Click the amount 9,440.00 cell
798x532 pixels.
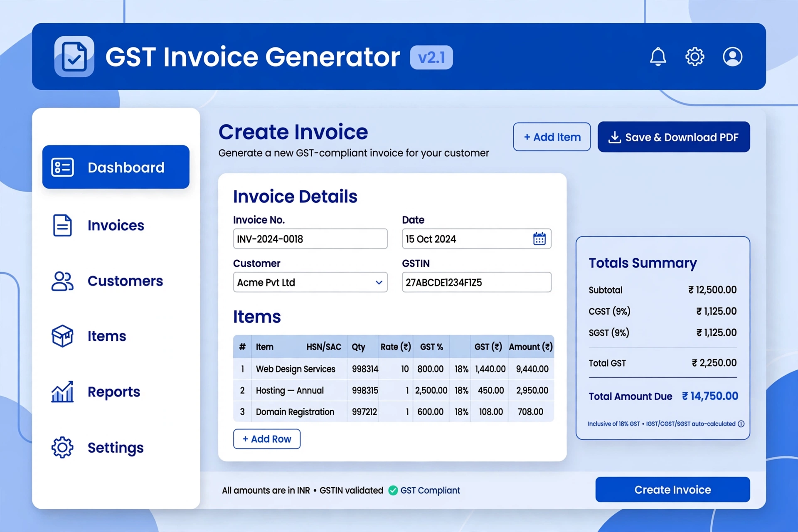(x=532, y=369)
